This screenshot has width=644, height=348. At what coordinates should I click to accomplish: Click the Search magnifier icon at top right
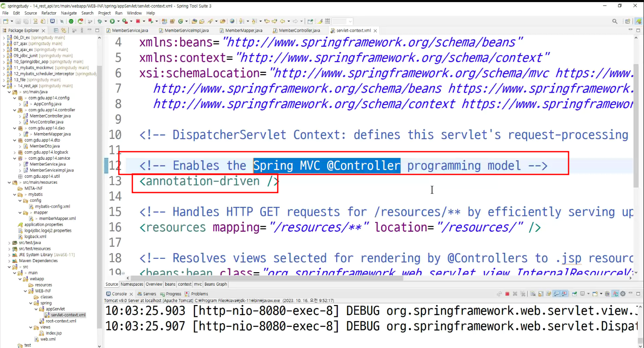615,21
